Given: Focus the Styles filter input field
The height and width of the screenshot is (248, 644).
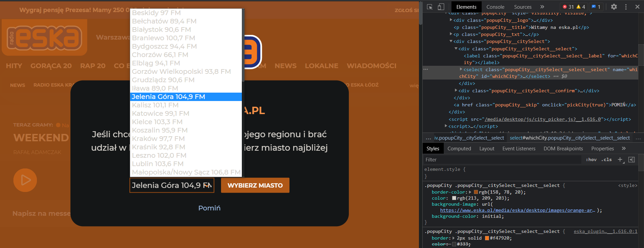Looking at the screenshot, I should (502, 160).
